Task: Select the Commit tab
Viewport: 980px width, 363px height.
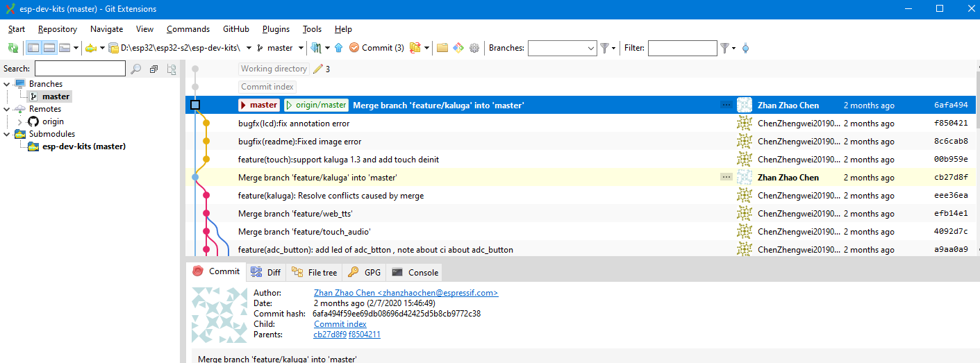Action: 217,271
